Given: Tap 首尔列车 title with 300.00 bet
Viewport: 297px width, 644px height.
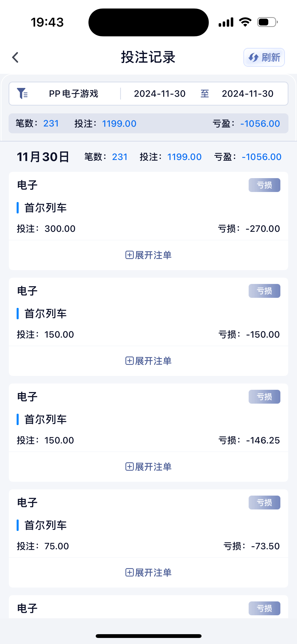Looking at the screenshot, I should pos(45,208).
